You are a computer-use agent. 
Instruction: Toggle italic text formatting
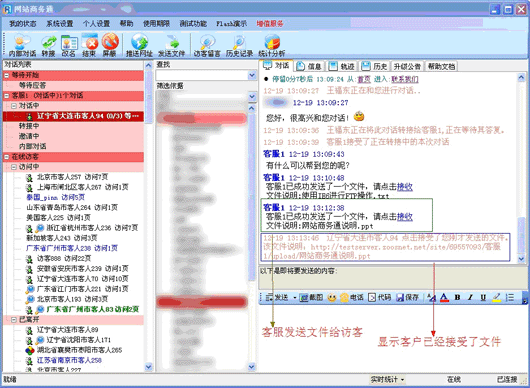coord(470,297)
